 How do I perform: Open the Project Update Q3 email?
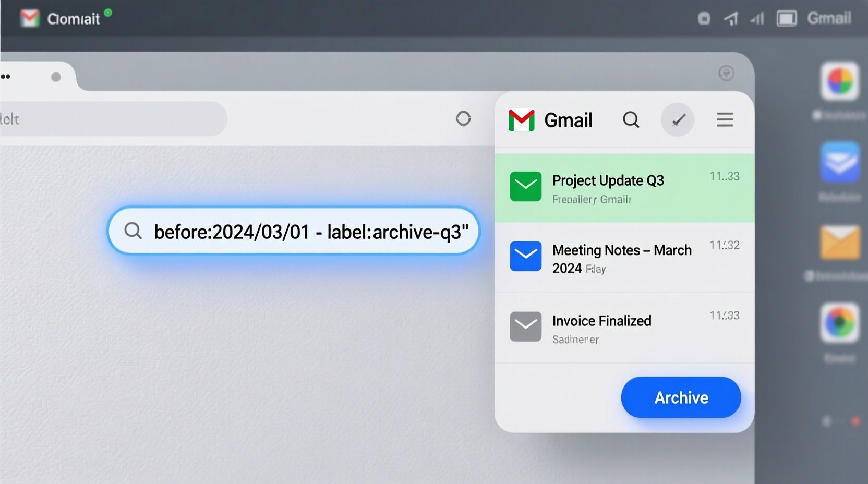coord(624,188)
